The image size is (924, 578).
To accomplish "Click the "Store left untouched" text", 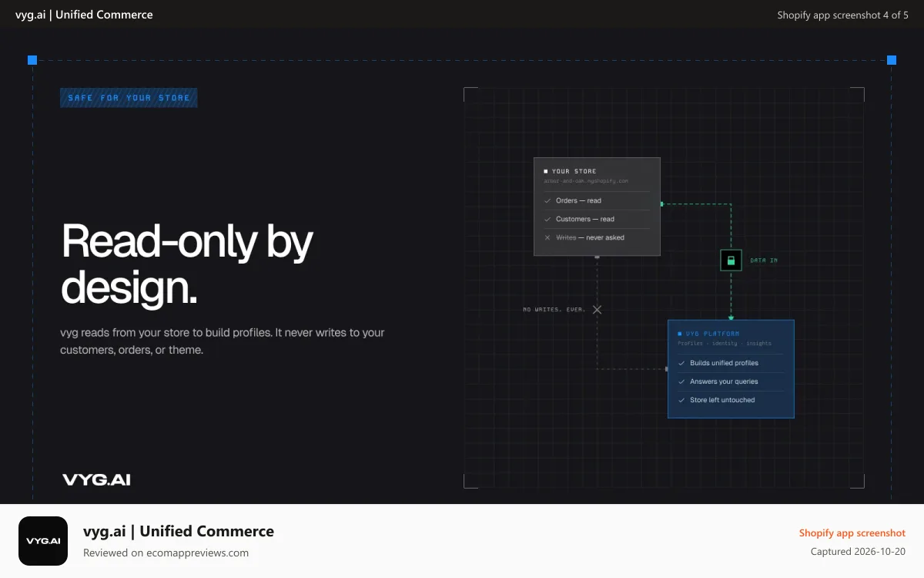I will tap(722, 400).
